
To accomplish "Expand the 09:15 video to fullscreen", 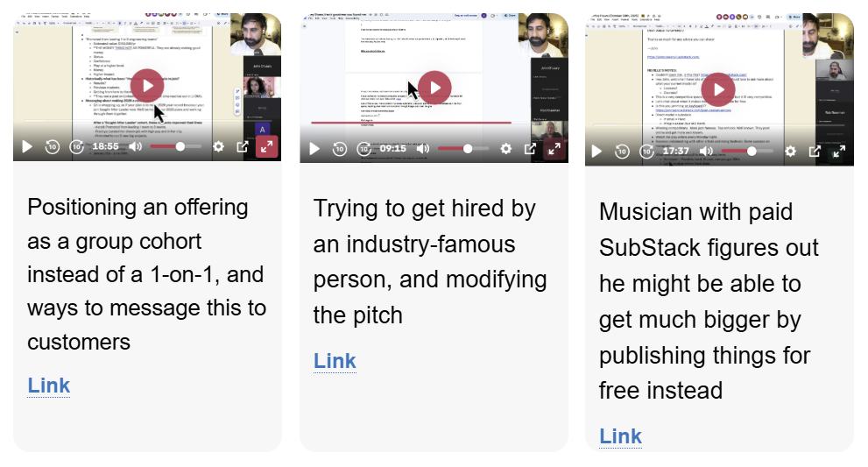I will pos(554,149).
